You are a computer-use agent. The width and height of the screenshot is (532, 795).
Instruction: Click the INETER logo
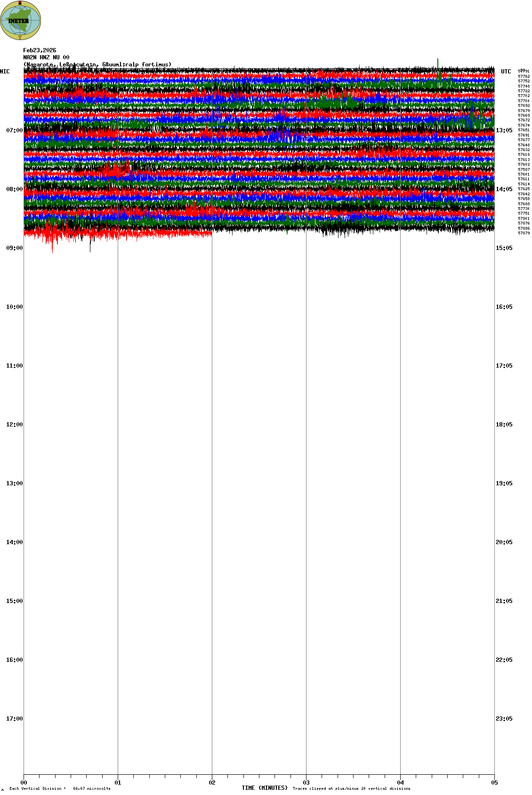[21, 20]
